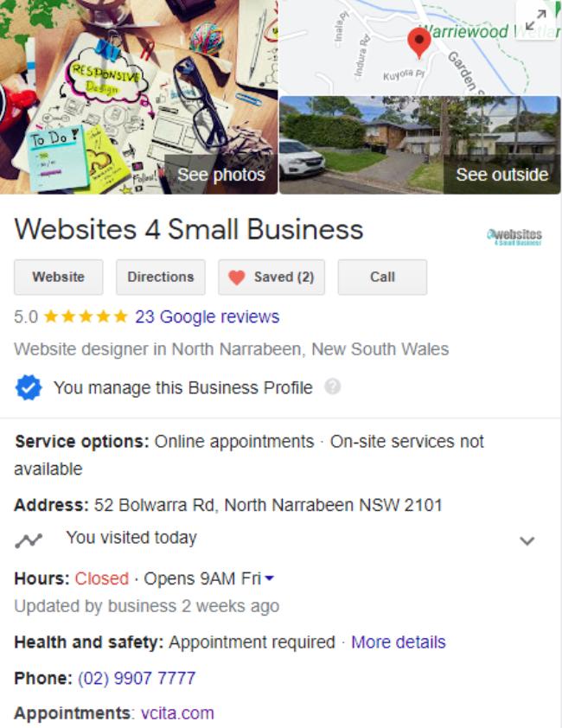Image resolution: width=562 pixels, height=728 pixels.
Task: Open help question mark beside Business Profile
Action: (332, 386)
